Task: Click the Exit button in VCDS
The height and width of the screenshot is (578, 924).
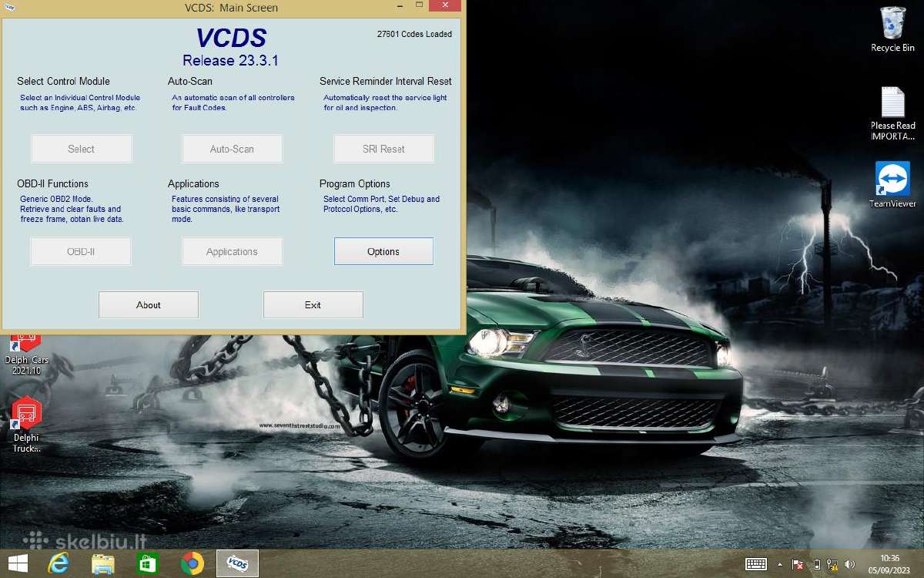Action: point(313,305)
